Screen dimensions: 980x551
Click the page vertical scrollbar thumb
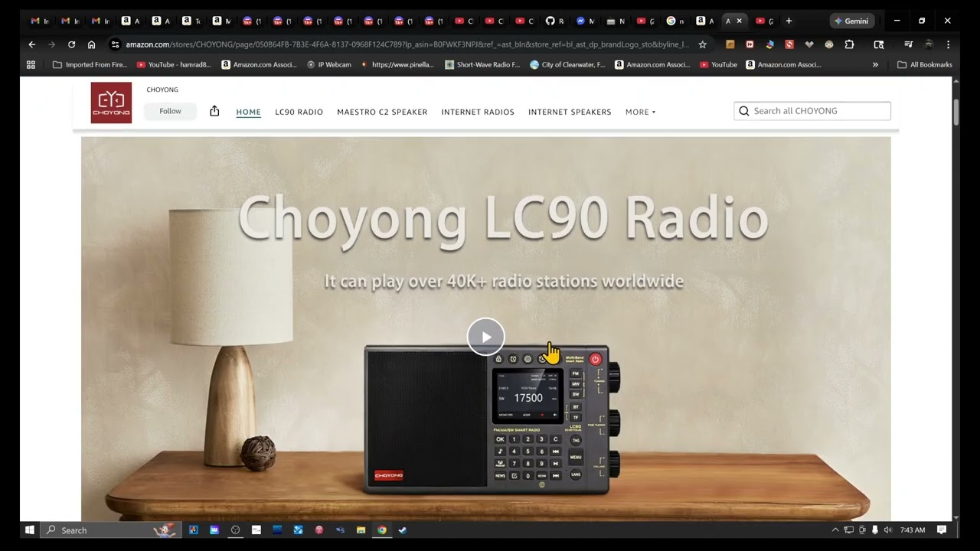click(x=955, y=112)
